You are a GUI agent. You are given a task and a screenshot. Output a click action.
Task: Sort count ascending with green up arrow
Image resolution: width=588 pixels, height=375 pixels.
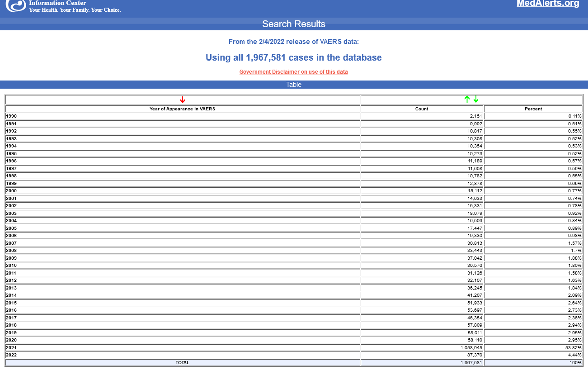click(467, 100)
